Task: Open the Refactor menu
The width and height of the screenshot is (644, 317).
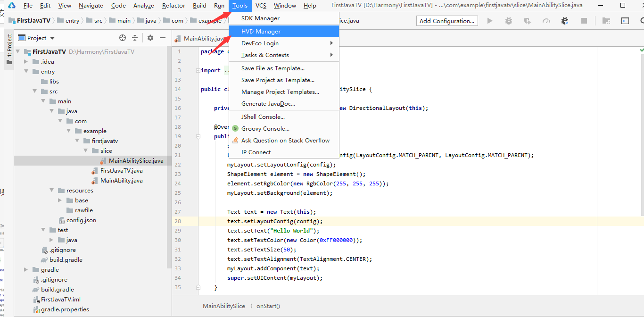Action: pos(173,6)
